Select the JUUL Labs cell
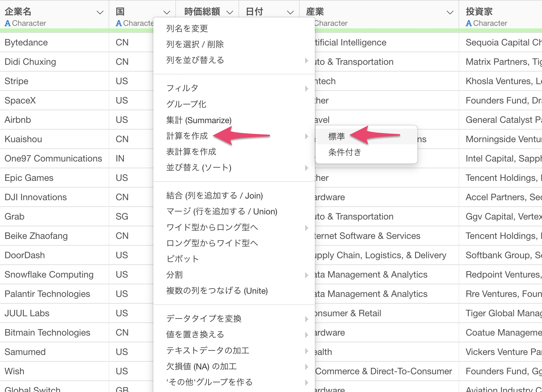The width and height of the screenshot is (542, 392). pos(54,313)
